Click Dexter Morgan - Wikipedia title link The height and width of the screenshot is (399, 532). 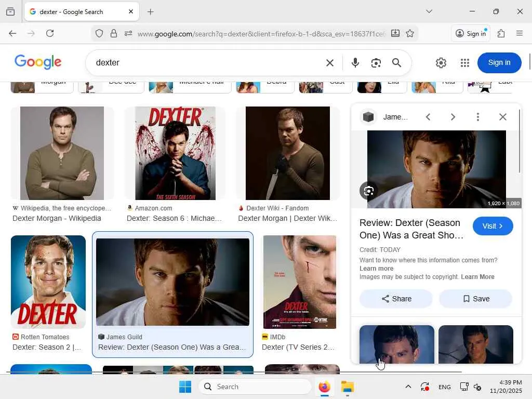[x=57, y=218]
